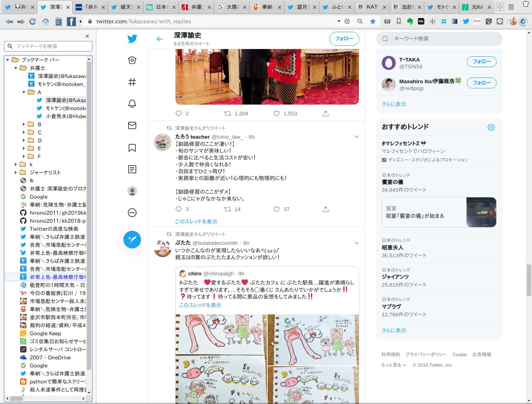Click the ブックマークを検索 search field
Screen dimensions: 532x404
(48, 46)
